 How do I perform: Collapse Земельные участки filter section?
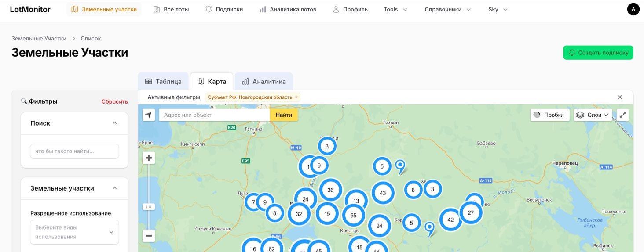pyautogui.click(x=115, y=188)
